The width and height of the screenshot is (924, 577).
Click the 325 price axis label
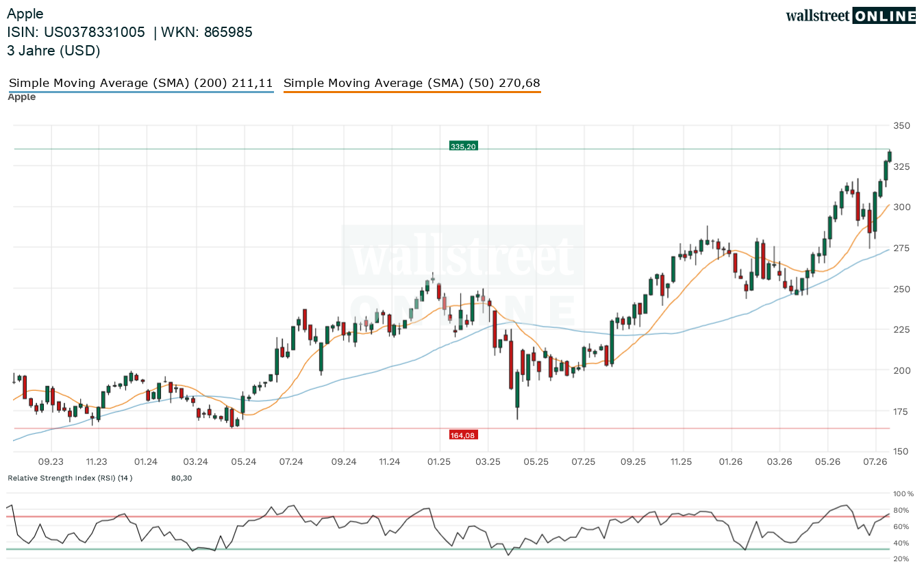[901, 167]
